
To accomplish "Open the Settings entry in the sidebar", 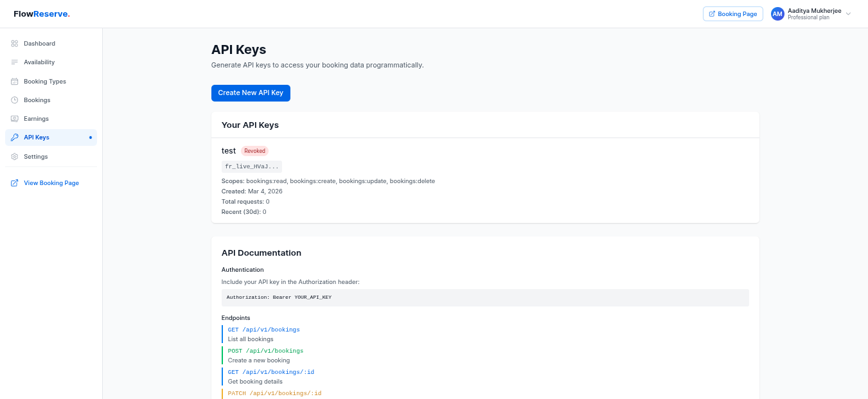I will [35, 156].
